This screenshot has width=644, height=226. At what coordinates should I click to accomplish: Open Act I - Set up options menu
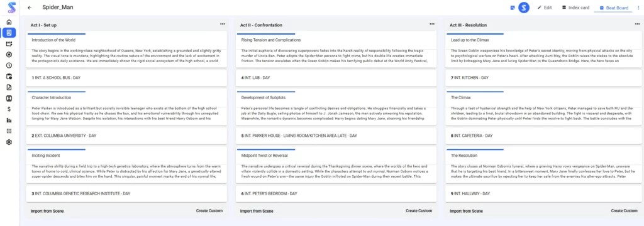pyautogui.click(x=222, y=24)
